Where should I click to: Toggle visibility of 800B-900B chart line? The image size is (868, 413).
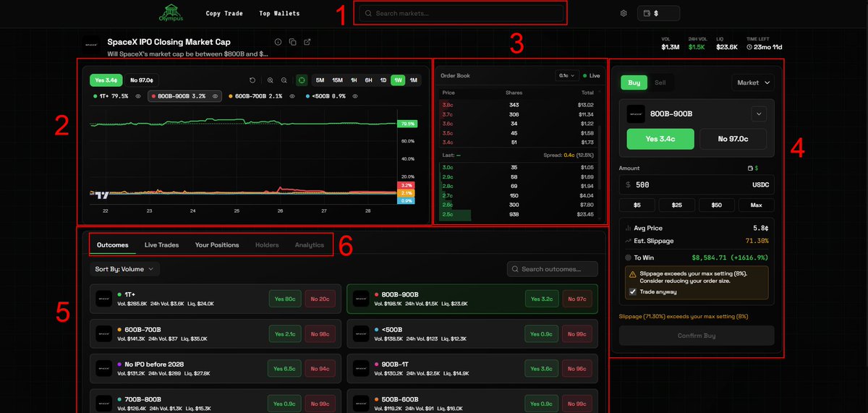(215, 95)
